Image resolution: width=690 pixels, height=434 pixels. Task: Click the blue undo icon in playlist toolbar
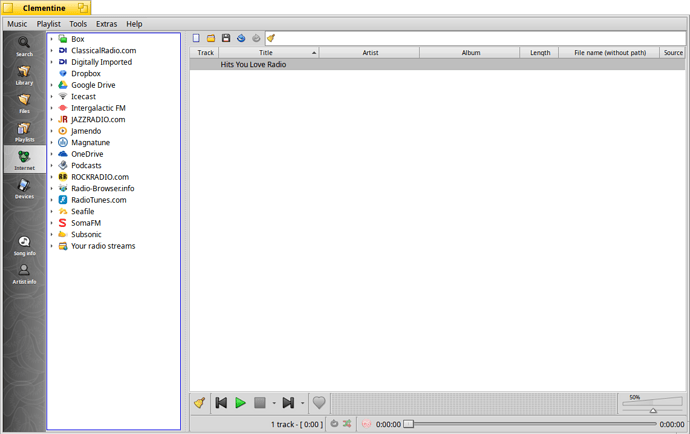click(x=241, y=38)
